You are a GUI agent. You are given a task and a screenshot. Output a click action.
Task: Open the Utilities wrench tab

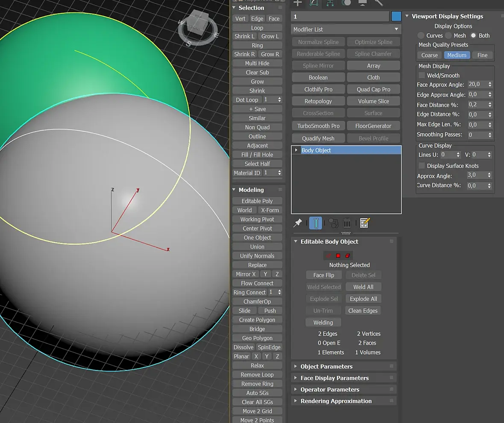(x=379, y=3)
